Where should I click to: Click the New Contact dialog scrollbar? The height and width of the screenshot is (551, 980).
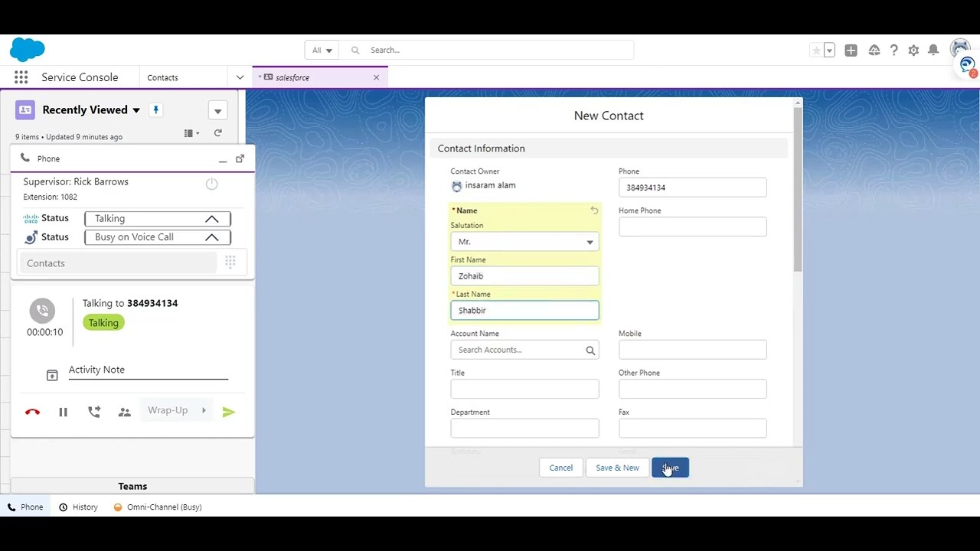click(x=798, y=189)
